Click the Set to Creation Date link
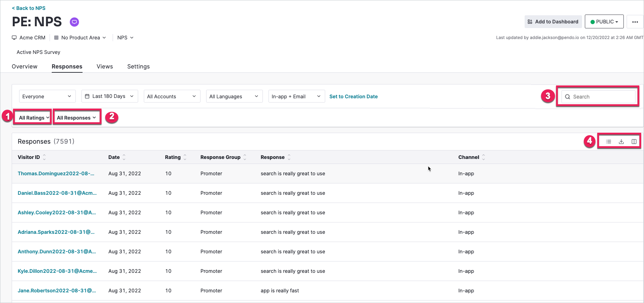Screen dimensions: 644x303 [354, 97]
